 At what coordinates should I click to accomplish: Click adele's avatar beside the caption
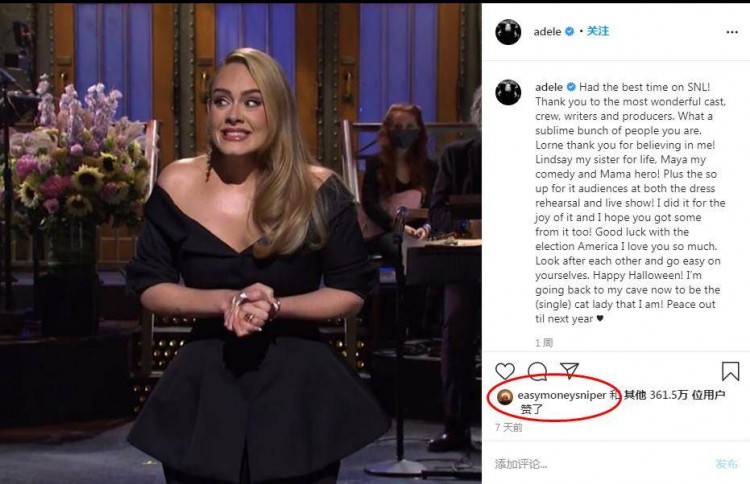click(507, 92)
